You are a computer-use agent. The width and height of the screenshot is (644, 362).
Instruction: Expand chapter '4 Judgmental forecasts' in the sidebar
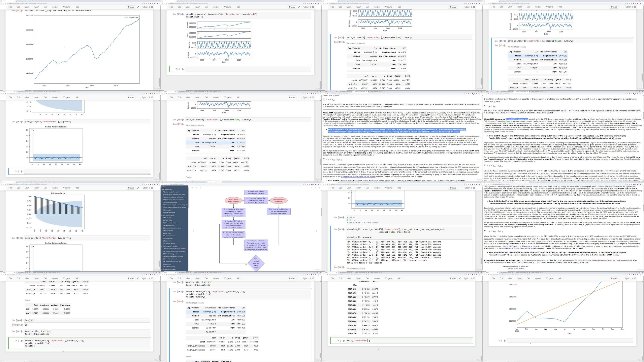tap(168, 269)
